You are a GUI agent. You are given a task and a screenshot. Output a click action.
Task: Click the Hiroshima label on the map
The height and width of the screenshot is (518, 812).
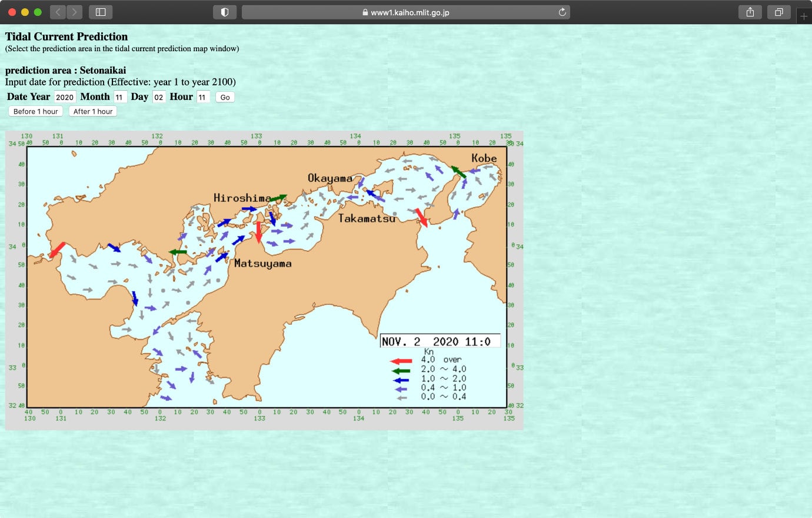[242, 198]
